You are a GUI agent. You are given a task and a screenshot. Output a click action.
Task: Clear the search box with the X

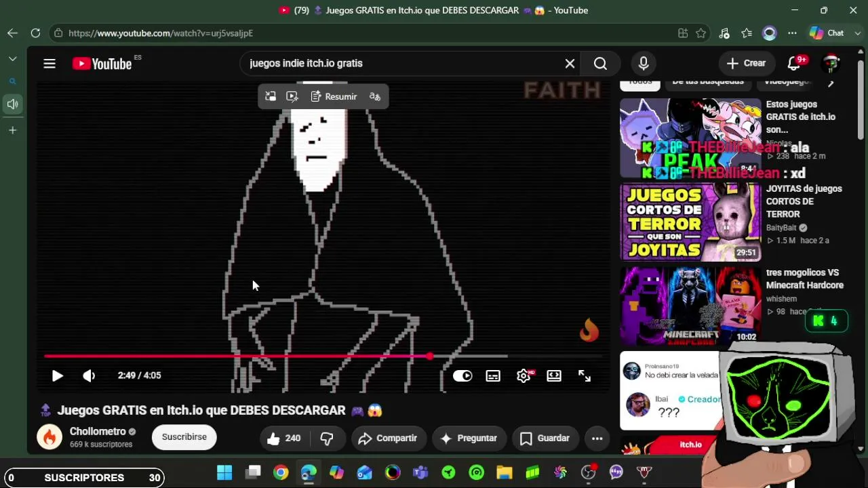[570, 63]
